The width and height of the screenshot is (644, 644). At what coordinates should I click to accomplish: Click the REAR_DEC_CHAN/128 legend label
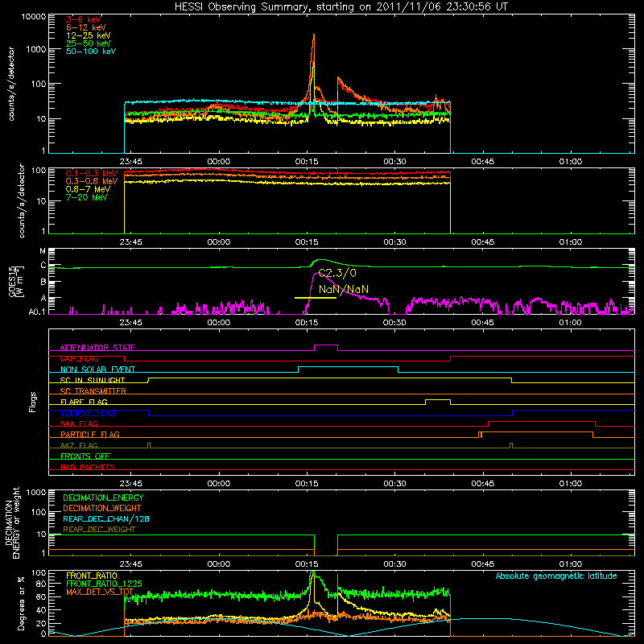pos(106,518)
